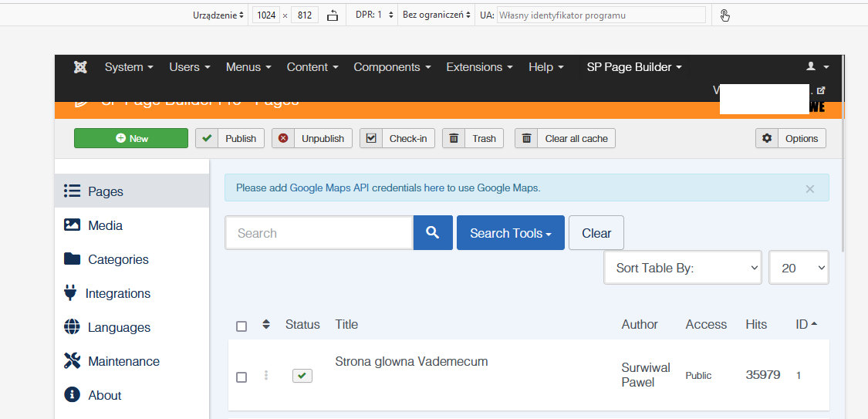Screen dimensions: 868x419
Task: Toggle published status of Strona glowna Vademecum
Action: tap(302, 376)
